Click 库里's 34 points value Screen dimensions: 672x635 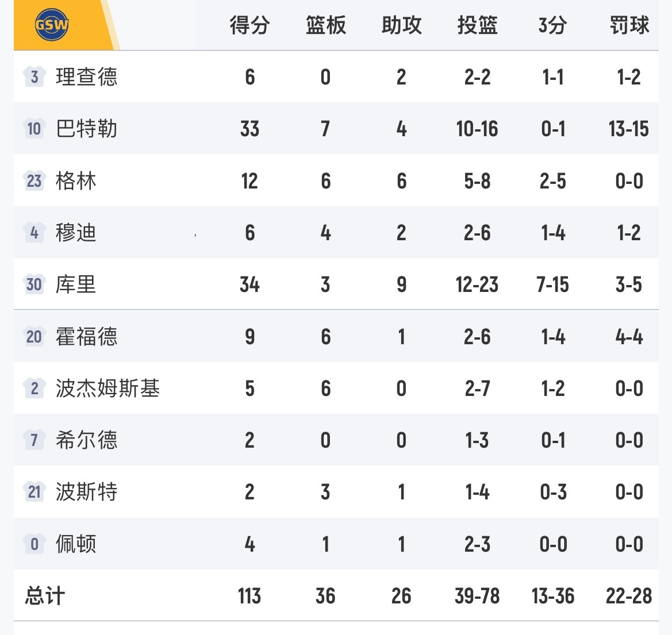pos(249,284)
